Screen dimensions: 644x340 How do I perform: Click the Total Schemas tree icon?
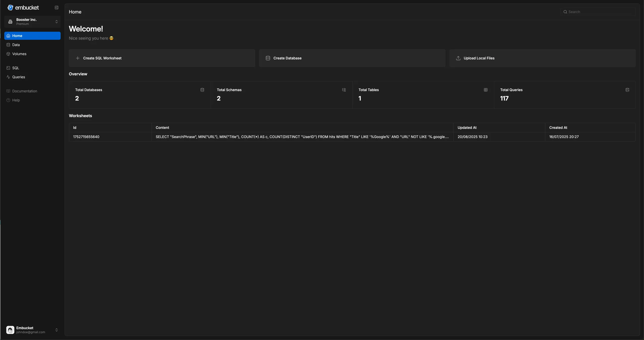coord(344,90)
